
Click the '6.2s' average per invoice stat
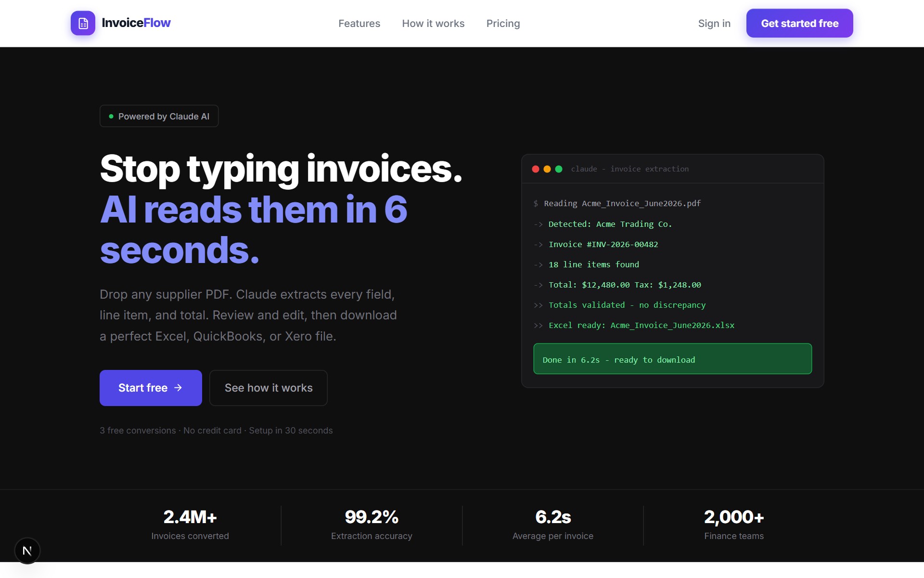553,517
